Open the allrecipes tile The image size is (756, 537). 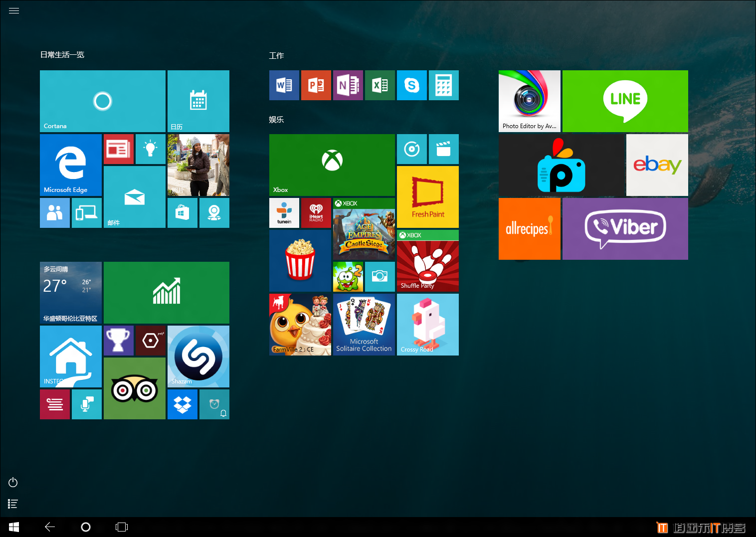tap(530, 229)
